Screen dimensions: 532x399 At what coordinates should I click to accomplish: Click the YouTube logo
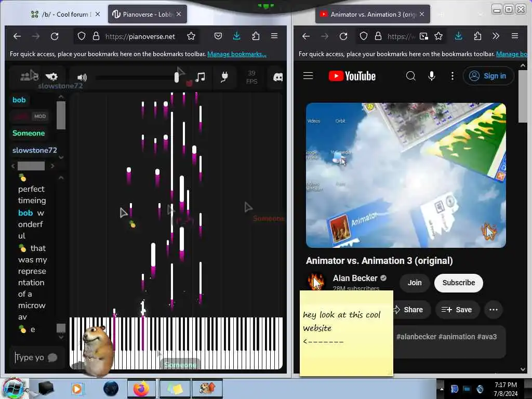[352, 76]
